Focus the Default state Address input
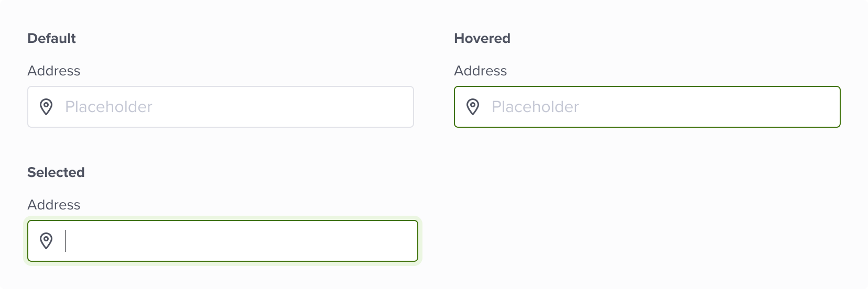This screenshot has height=289, width=868. coord(221,107)
